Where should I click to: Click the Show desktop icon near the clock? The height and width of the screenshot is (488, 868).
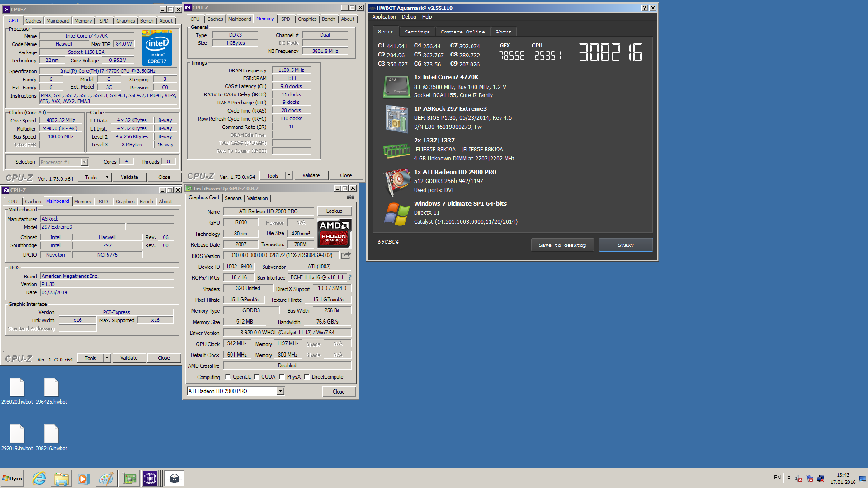click(863, 479)
